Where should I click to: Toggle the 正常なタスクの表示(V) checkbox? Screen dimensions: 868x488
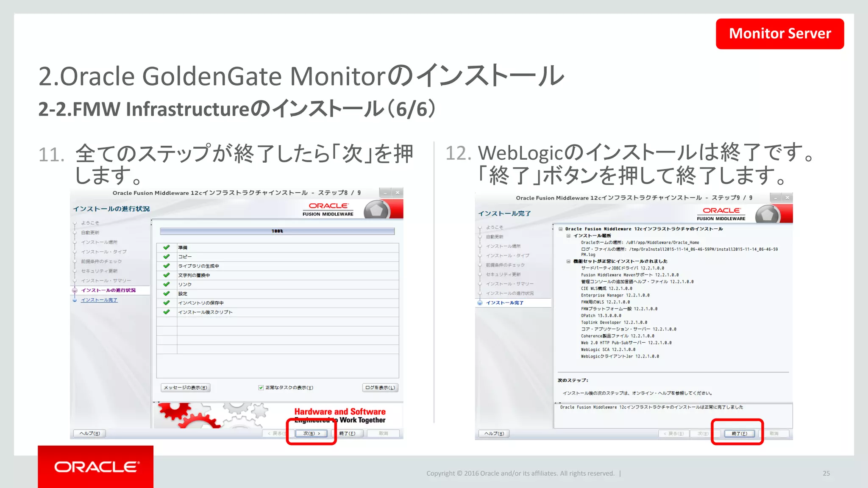[261, 388]
